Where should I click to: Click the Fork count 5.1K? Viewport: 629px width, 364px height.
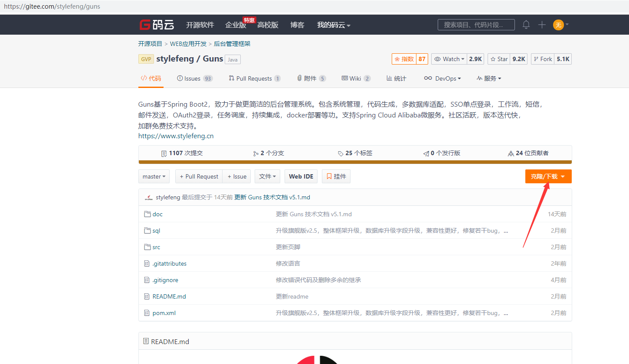click(563, 59)
